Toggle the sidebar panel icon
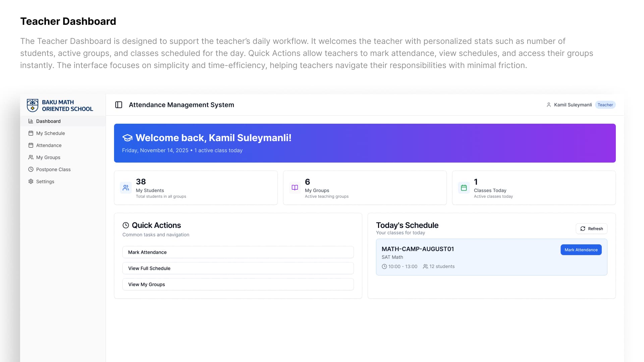This screenshot has height=362, width=644. click(x=119, y=105)
